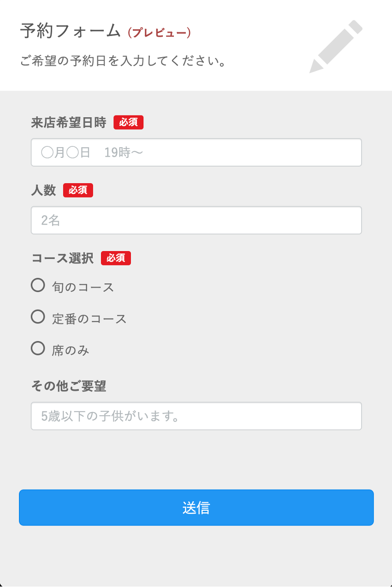Choose the 席のみ radio option

[x=38, y=348]
